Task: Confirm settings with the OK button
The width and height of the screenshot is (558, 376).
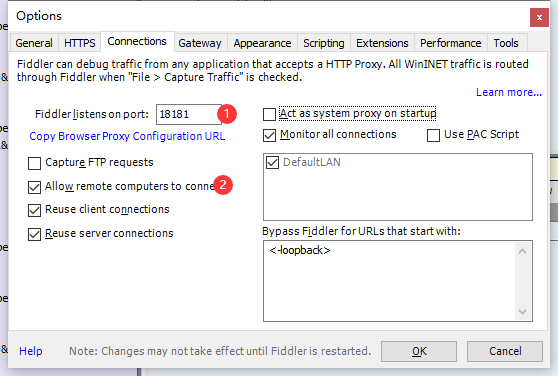Action: [419, 351]
